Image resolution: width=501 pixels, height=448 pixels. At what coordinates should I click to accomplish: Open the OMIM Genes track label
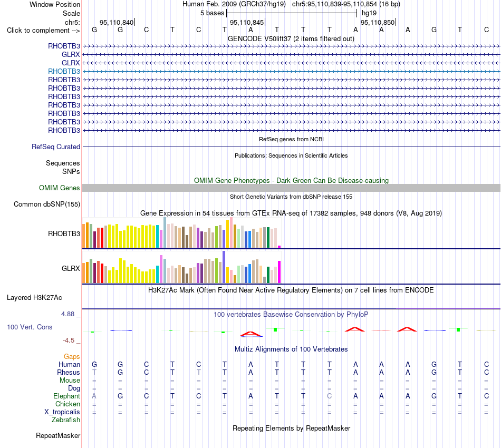[x=60, y=188]
